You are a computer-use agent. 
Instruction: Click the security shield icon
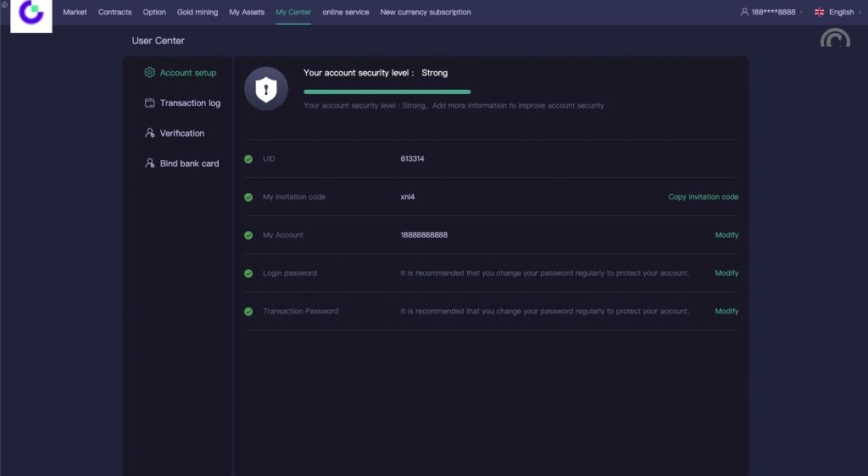point(266,89)
